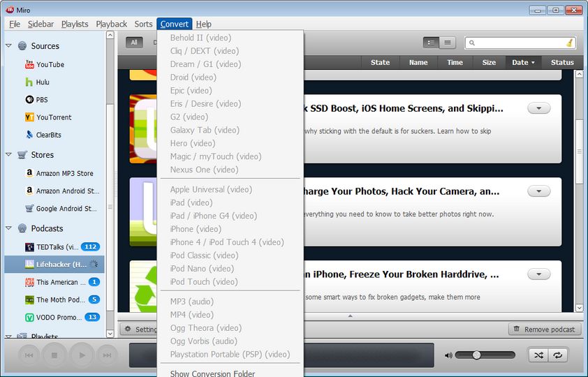Sort by Time column
Viewport: 588px width, 377px height.
point(455,63)
